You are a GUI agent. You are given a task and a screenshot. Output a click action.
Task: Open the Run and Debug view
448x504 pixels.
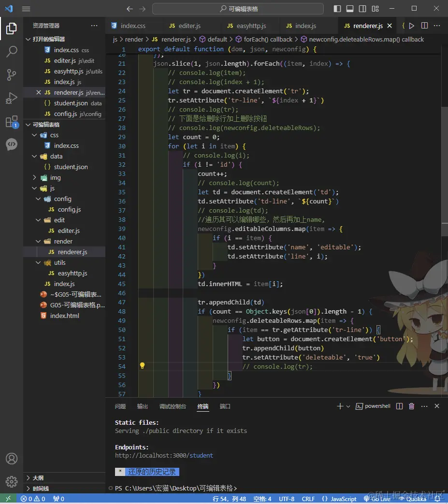click(12, 98)
